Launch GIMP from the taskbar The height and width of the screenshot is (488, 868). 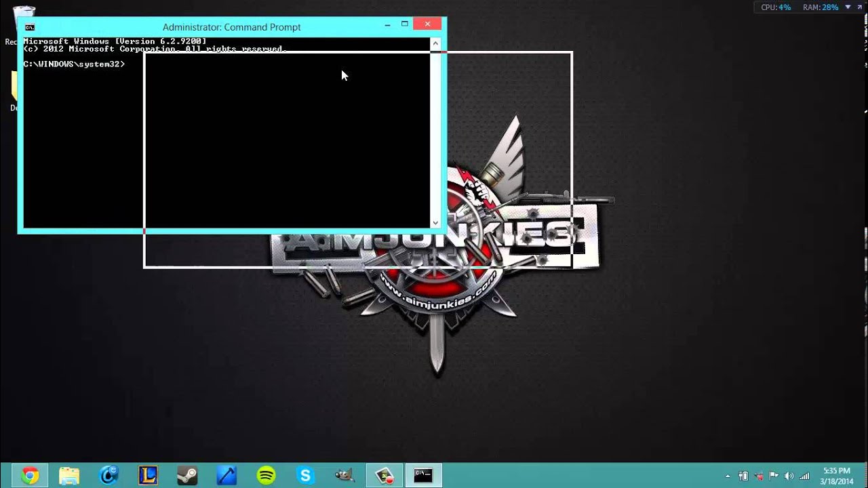(x=344, y=476)
